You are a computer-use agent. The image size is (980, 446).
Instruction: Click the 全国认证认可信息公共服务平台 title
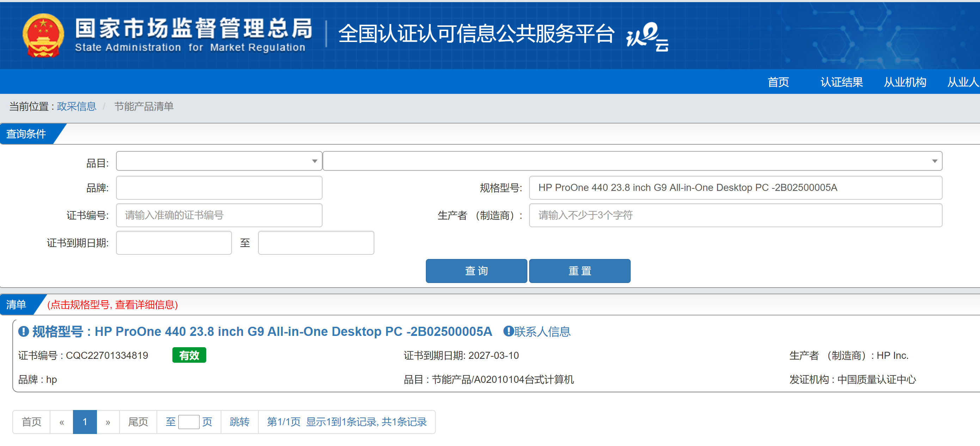click(476, 34)
